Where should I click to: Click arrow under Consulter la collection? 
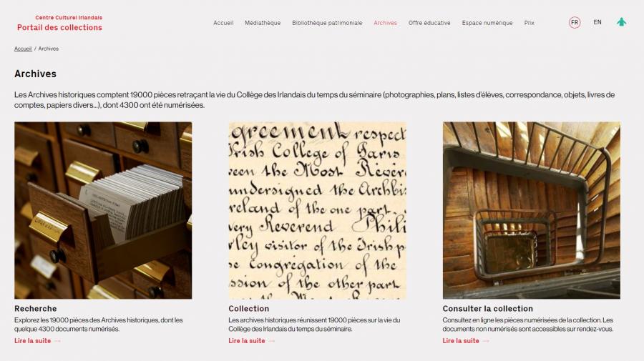tap(486, 341)
